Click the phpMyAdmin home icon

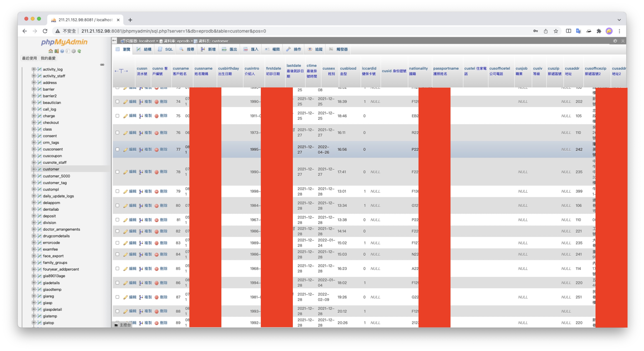pos(51,51)
